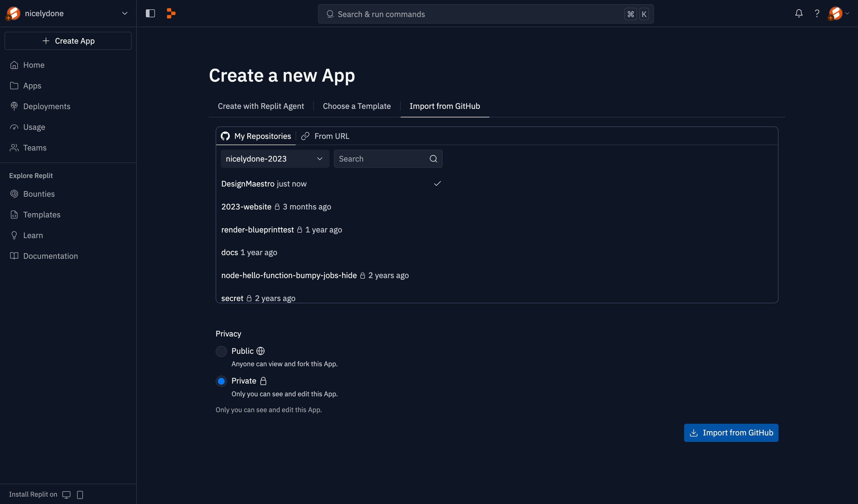Click the Deployments rocket icon

pos(14,106)
